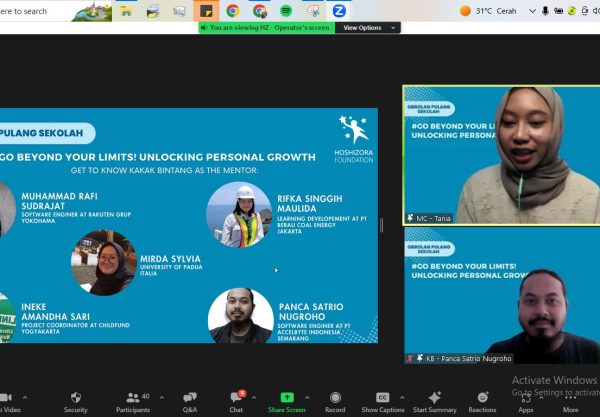Expand the arrow next to Participants
Screen dimensions: 600x417
pos(156,397)
